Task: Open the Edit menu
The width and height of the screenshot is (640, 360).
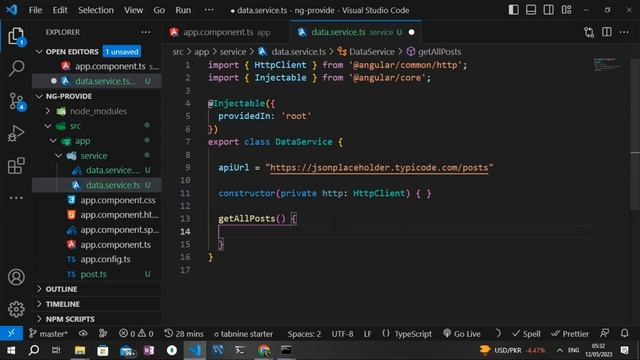Action: [x=60, y=10]
